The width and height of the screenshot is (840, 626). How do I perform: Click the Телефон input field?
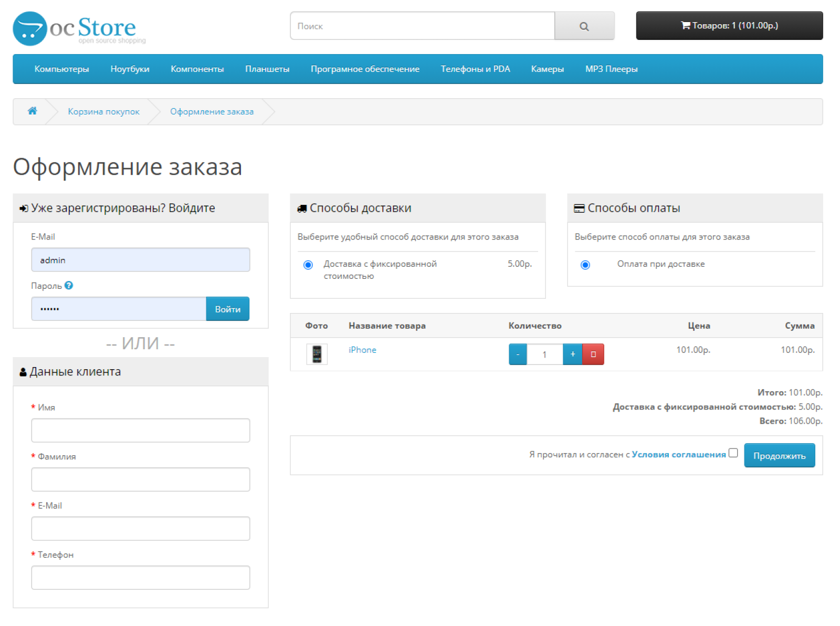pyautogui.click(x=141, y=578)
